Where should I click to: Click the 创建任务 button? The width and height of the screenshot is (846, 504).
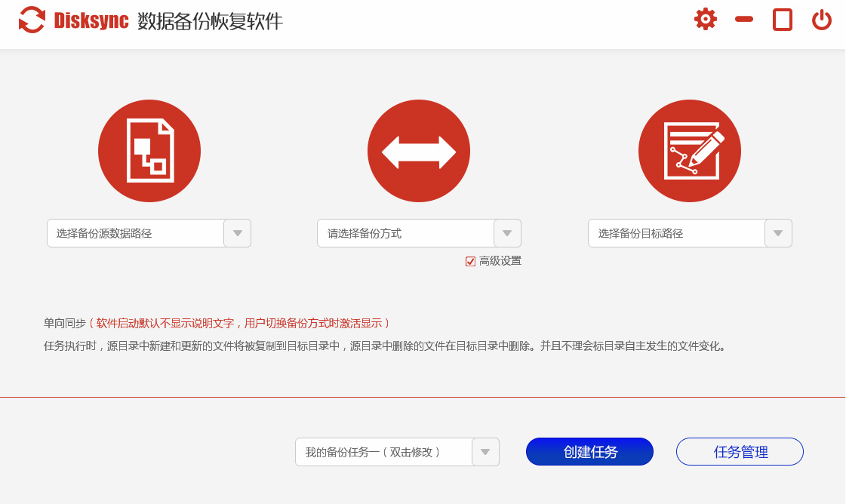click(589, 452)
